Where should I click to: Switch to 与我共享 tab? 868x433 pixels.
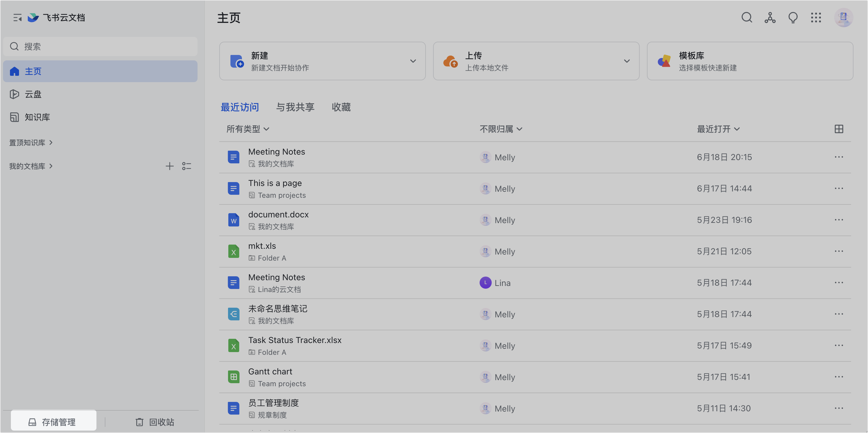tap(295, 107)
